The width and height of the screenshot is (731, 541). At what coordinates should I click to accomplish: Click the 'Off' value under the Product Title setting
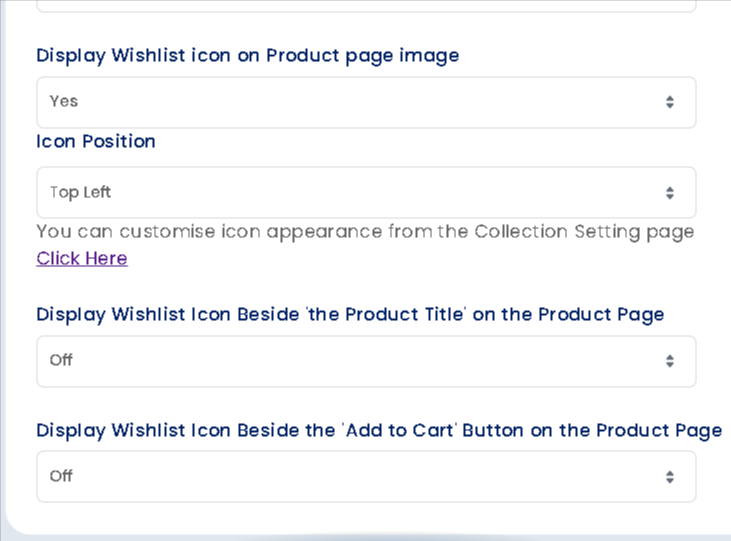pos(61,360)
